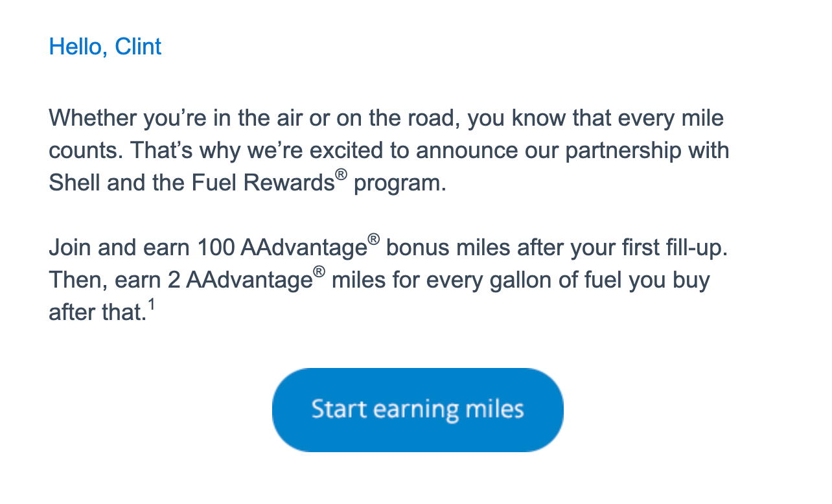Select the second AAdvantage registered mark

319,270
